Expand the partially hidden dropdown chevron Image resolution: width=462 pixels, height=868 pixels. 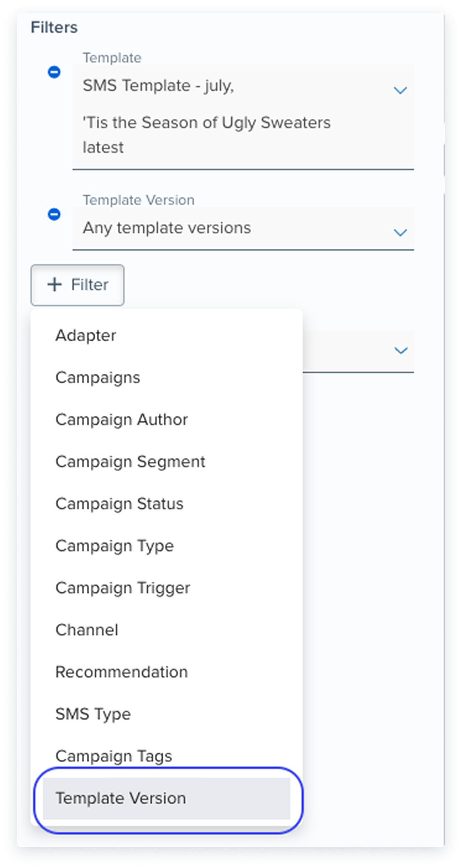(x=401, y=350)
